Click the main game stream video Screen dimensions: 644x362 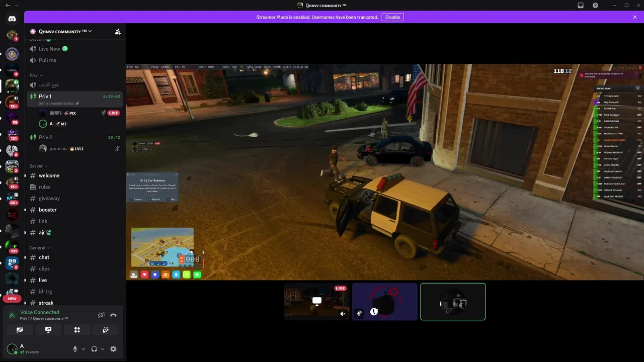pos(385,172)
